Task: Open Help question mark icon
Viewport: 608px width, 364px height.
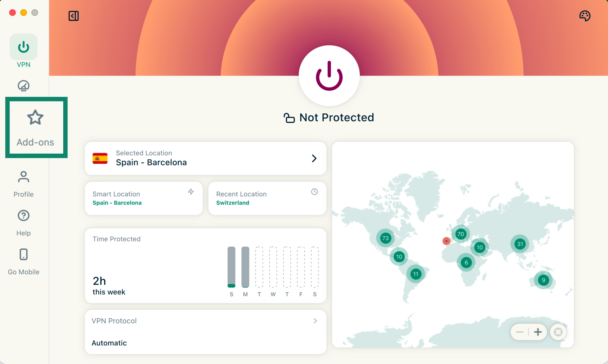Action: [x=24, y=216]
